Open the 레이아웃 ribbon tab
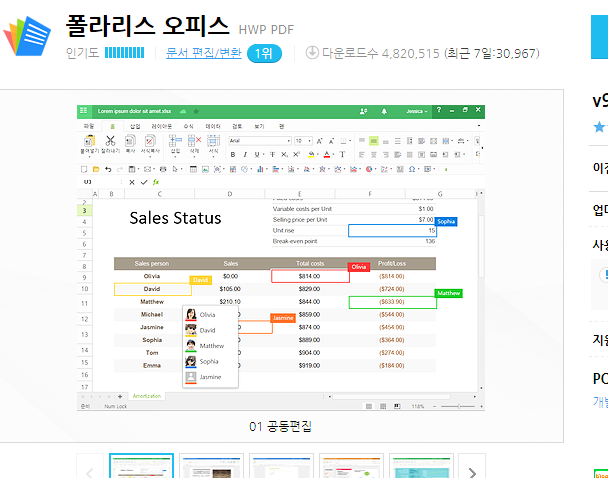Screen dimensions: 608x478 coord(162,126)
